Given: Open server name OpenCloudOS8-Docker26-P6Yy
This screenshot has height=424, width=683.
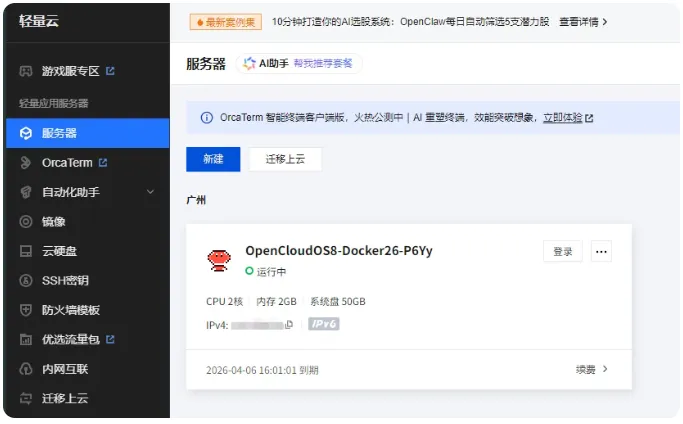Looking at the screenshot, I should 339,251.
